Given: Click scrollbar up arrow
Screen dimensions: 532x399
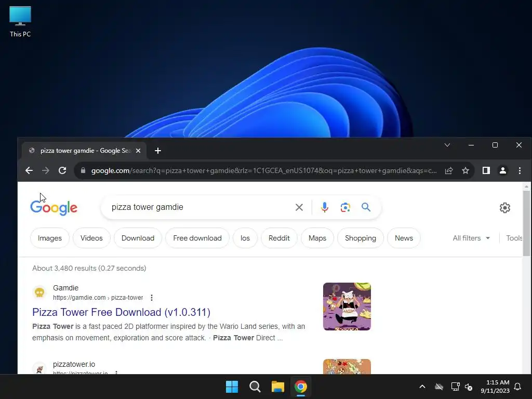Looking at the screenshot, I should [x=526, y=187].
